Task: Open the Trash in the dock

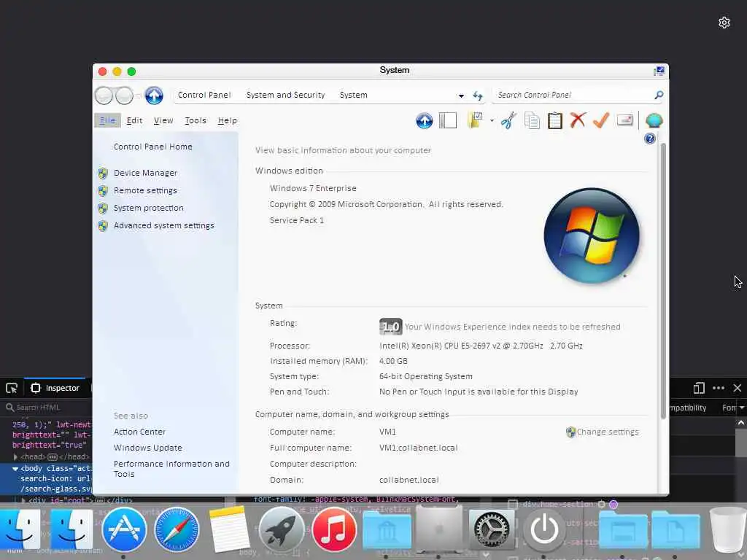Action: (727, 531)
